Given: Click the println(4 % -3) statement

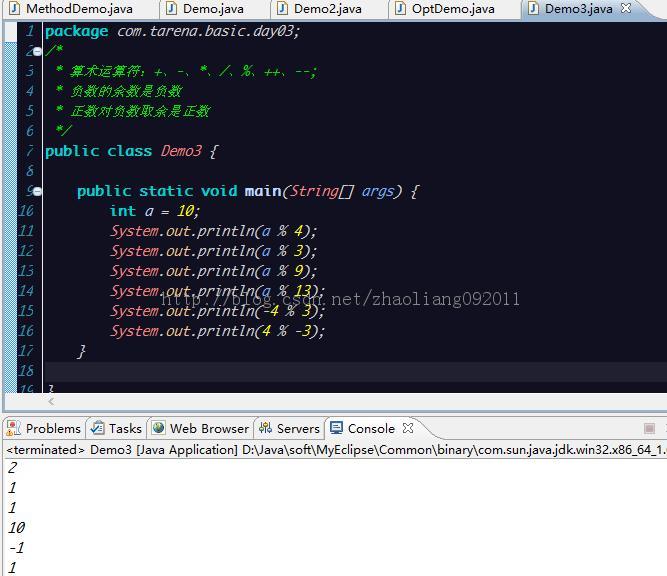Looking at the screenshot, I should coord(217,331).
